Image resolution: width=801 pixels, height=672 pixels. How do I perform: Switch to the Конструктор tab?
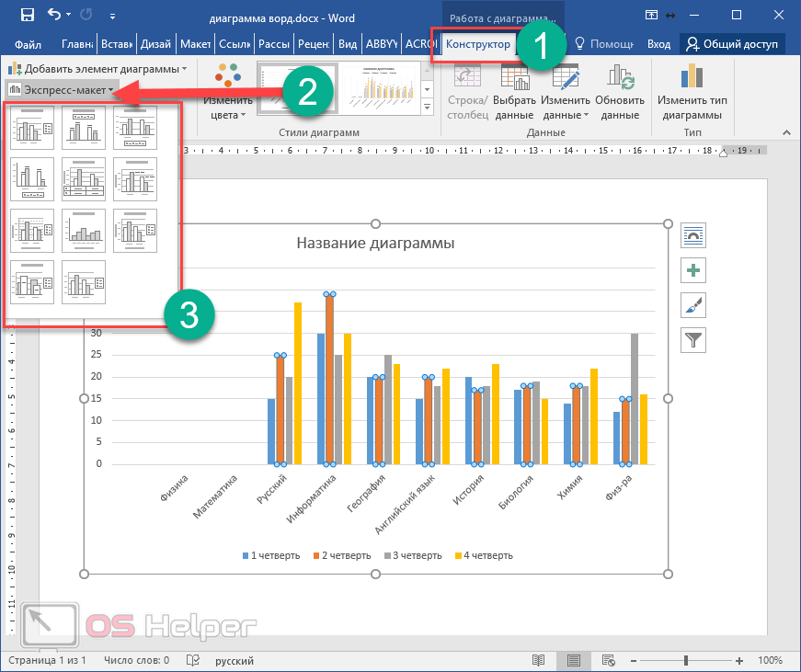[x=477, y=44]
